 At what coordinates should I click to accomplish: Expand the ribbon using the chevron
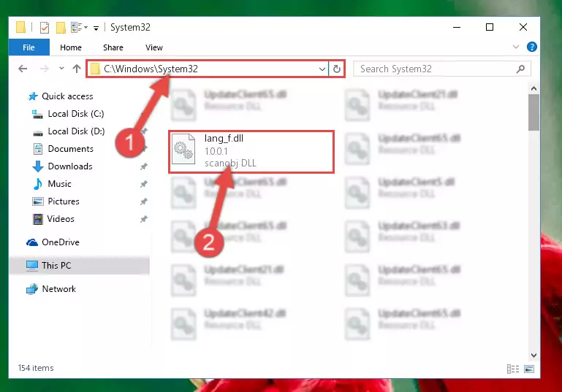516,47
